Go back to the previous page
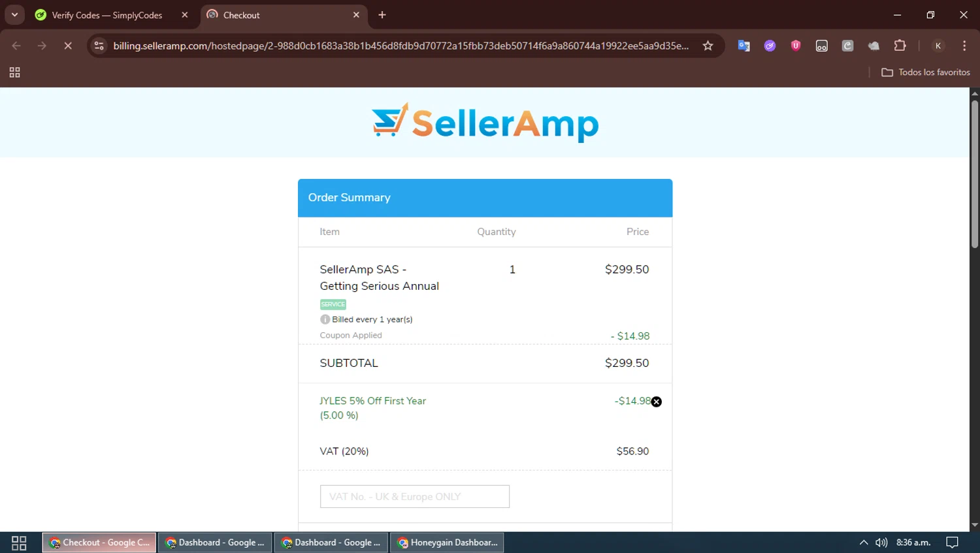980x553 pixels. pos(16,46)
